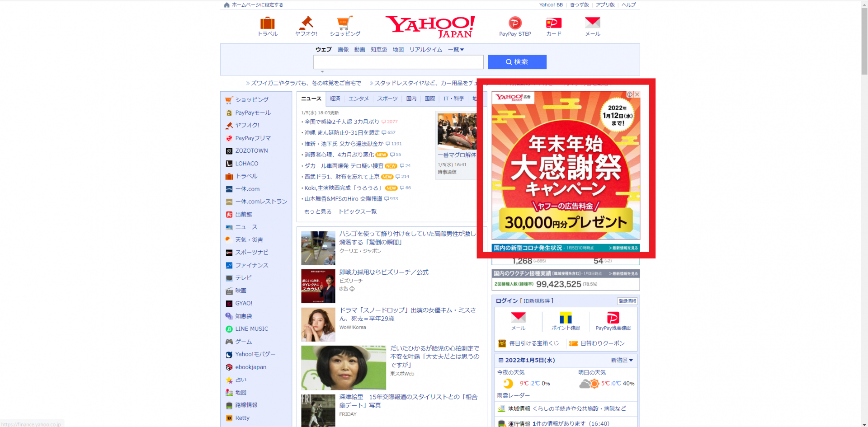Open 天気・災害 in the left sidebar
The width and height of the screenshot is (868, 427).
tap(249, 240)
